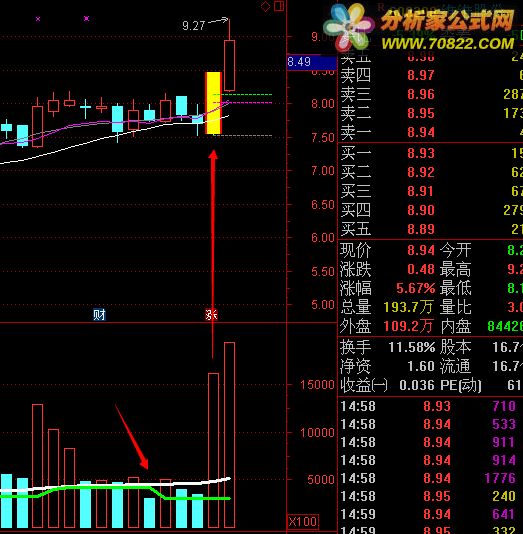The image size is (523, 534).
Task: Click the 流通 label
Action: click(456, 366)
